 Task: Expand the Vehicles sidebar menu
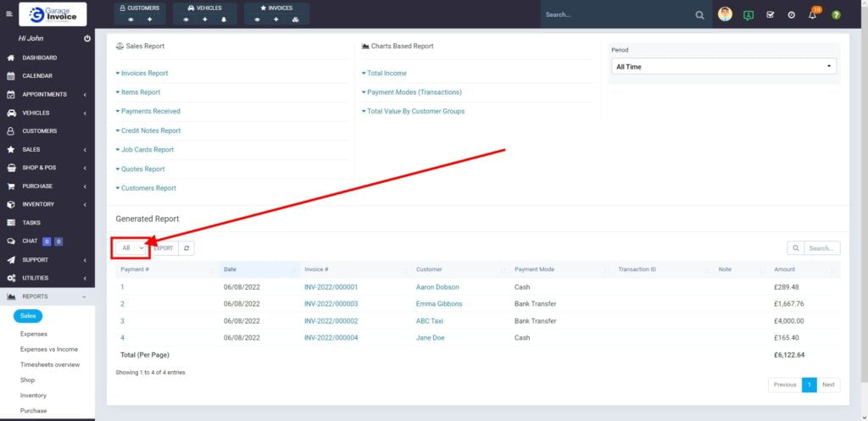point(47,113)
